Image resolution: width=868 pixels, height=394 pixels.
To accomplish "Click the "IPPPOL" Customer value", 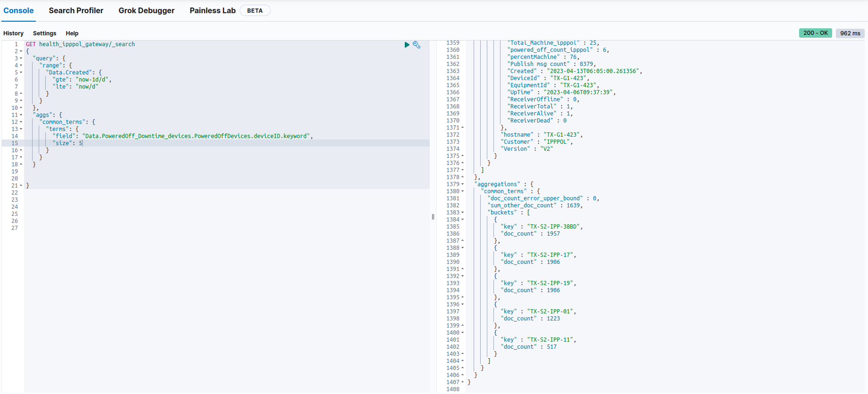I will 557,142.
